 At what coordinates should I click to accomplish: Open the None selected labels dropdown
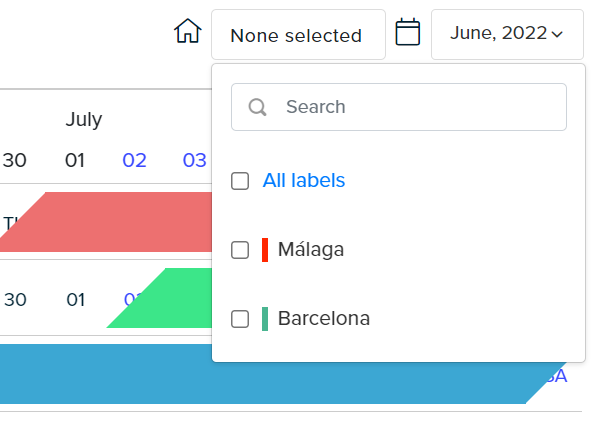pos(298,35)
